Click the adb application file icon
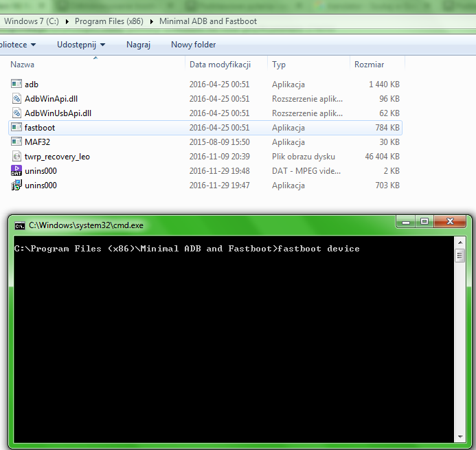The height and width of the screenshot is (450, 476). tap(17, 85)
